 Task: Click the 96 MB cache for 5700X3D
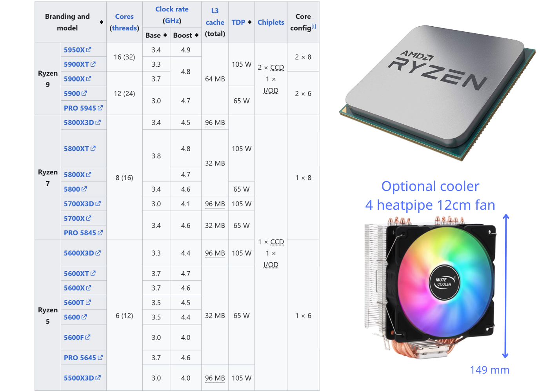(215, 204)
